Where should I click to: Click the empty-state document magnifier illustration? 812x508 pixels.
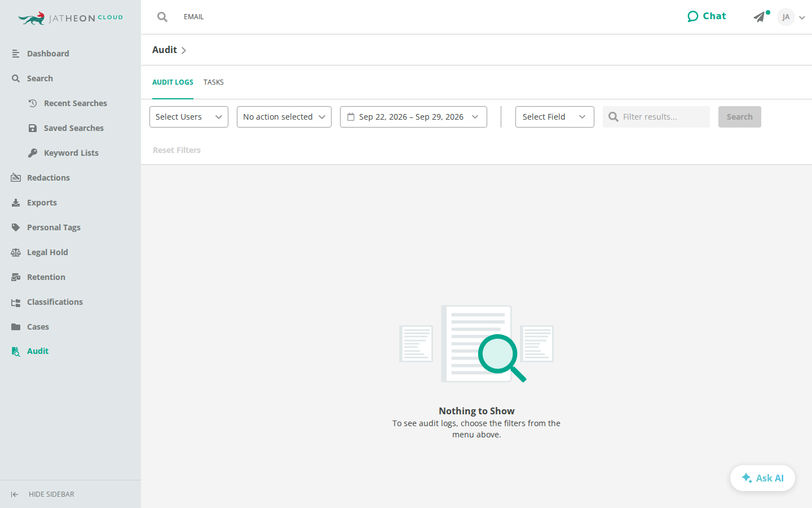click(476, 344)
